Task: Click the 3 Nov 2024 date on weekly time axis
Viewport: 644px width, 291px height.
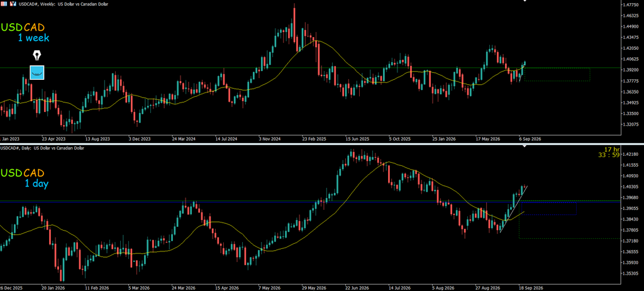Action: click(x=269, y=139)
